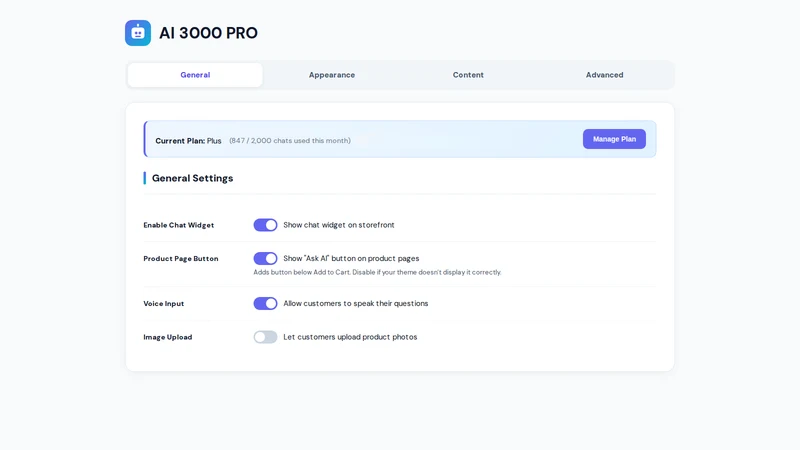Image resolution: width=800 pixels, height=450 pixels.
Task: Click the AI 3000 PRO robot logo icon
Action: click(138, 33)
